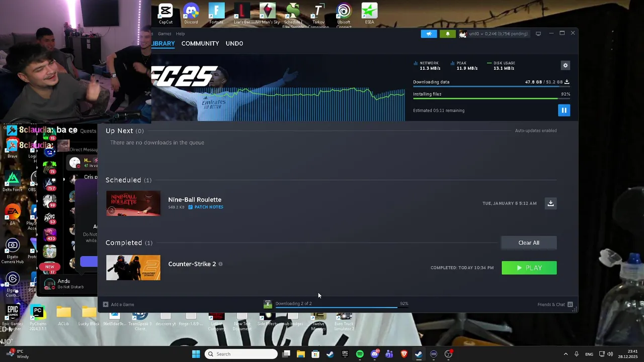
Task: Open Steam download settings gear
Action: tap(566, 65)
